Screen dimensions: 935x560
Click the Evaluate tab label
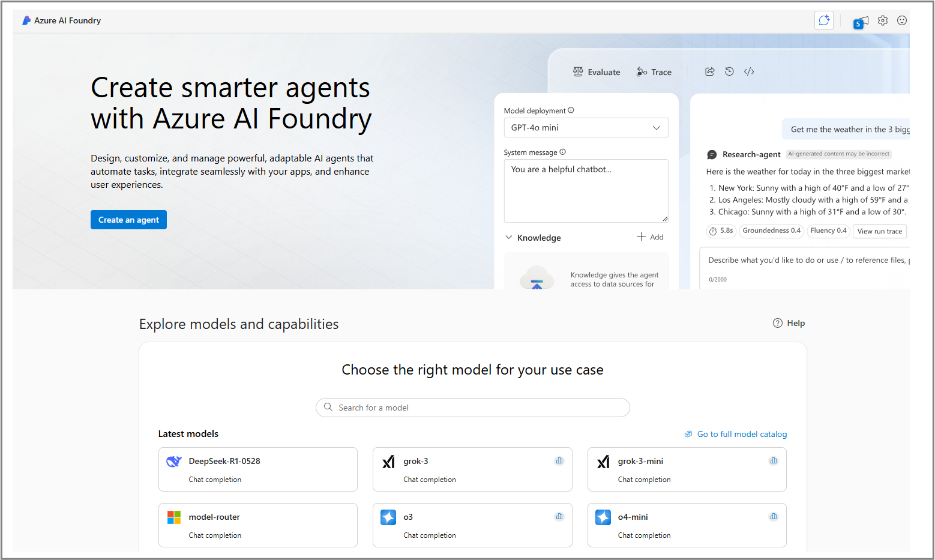(x=604, y=72)
